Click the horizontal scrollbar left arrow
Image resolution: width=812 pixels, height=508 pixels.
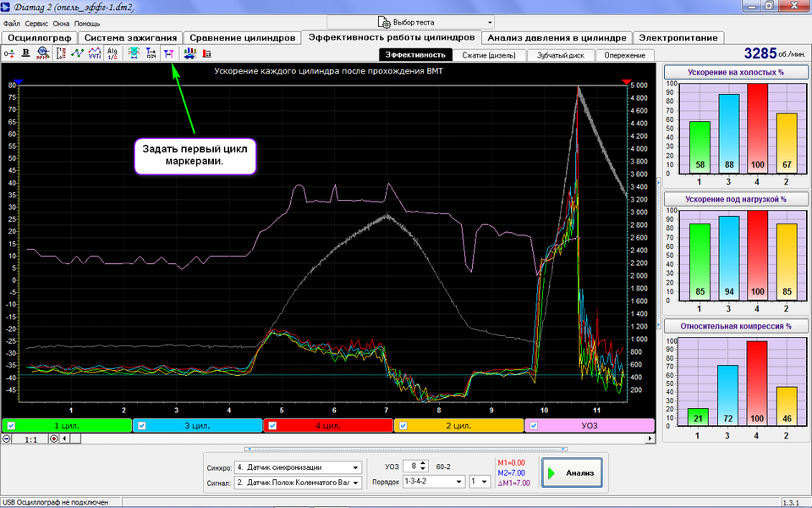coord(64,439)
